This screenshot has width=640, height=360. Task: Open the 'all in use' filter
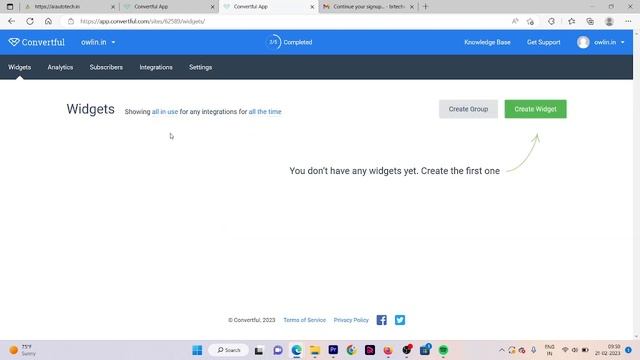click(x=165, y=111)
